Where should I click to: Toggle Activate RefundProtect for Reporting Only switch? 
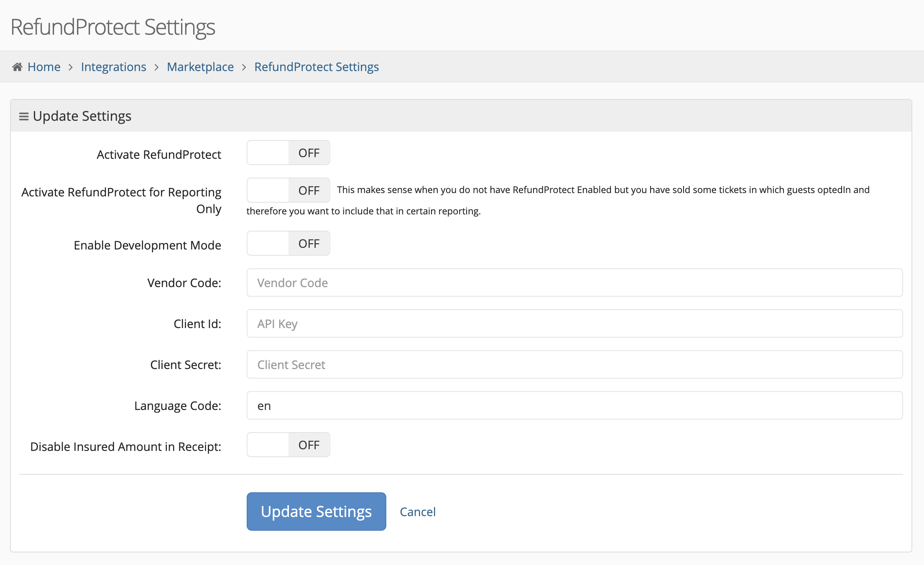point(288,191)
